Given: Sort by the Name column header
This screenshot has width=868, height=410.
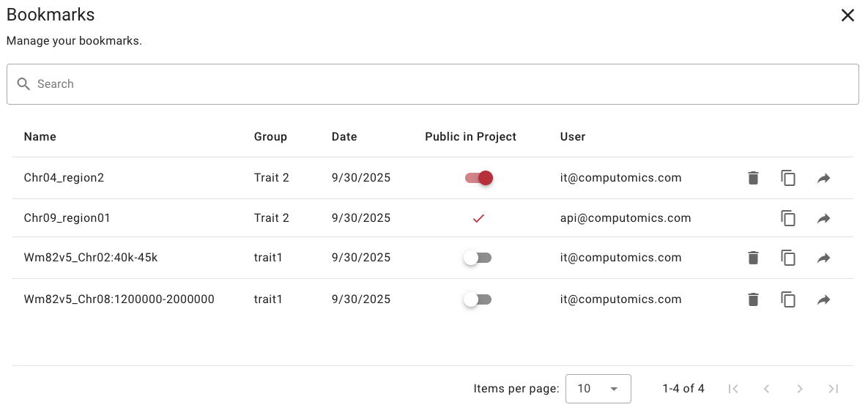Looking at the screenshot, I should click(x=40, y=137).
